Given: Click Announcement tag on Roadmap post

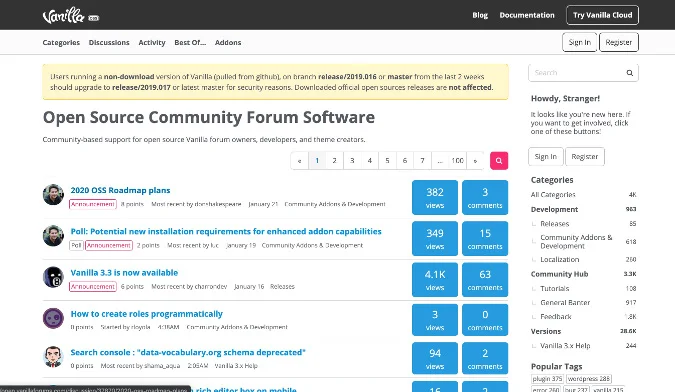Looking at the screenshot, I should pos(93,204).
